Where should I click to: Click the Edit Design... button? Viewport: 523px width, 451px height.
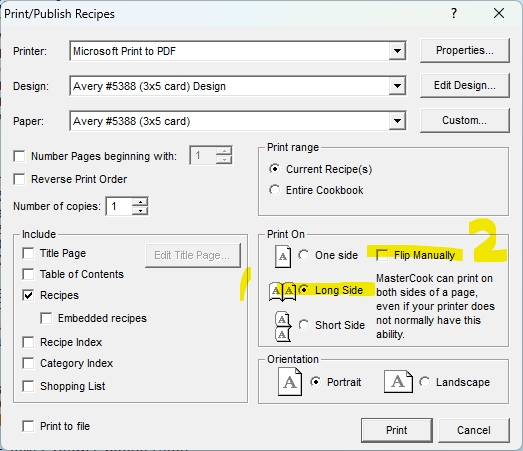tap(465, 85)
